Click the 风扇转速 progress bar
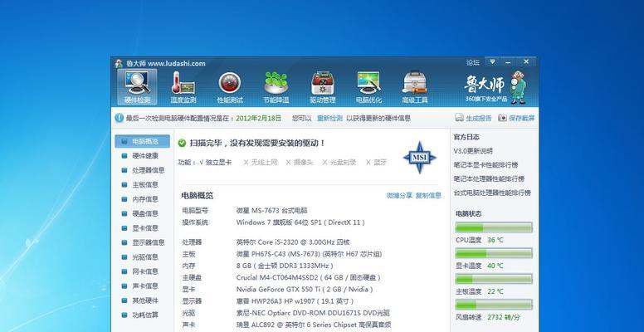 (x=494, y=305)
